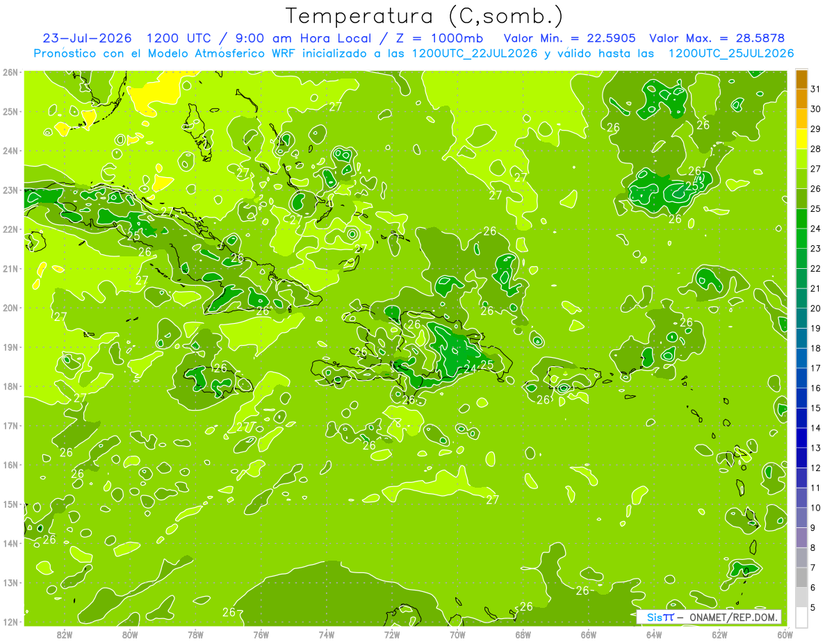Click the "1200UTC_25JUL2026" valid-until time
This screenshot has width=834, height=644.
coord(730,53)
